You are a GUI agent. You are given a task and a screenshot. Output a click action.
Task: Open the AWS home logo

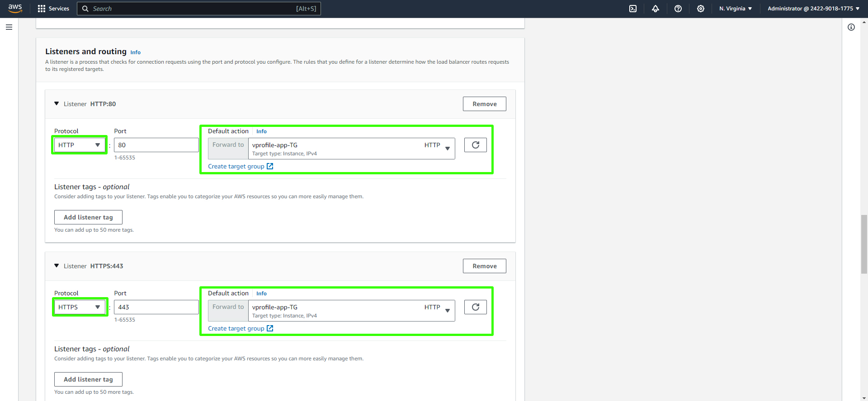click(15, 9)
